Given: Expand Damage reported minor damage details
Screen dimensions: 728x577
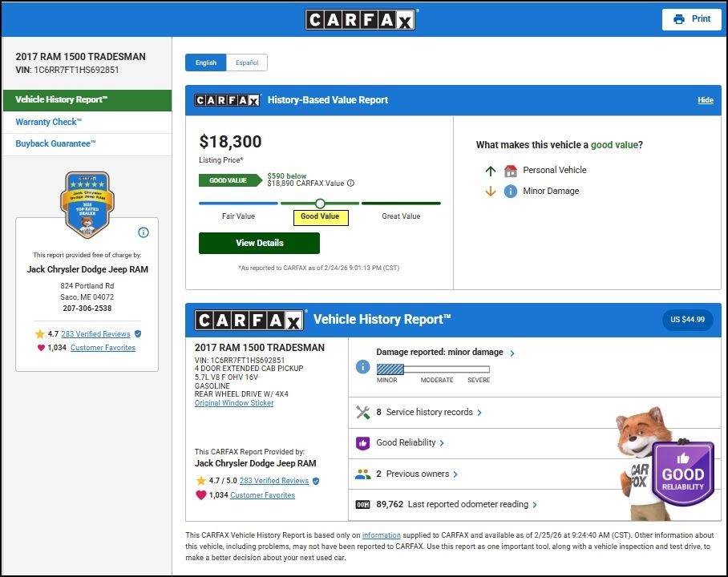Looking at the screenshot, I should tap(512, 353).
